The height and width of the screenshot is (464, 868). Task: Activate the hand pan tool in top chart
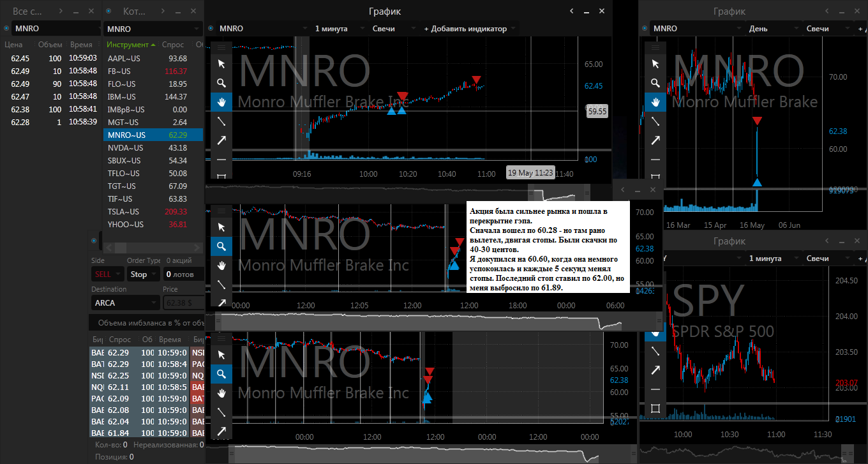[x=221, y=102]
